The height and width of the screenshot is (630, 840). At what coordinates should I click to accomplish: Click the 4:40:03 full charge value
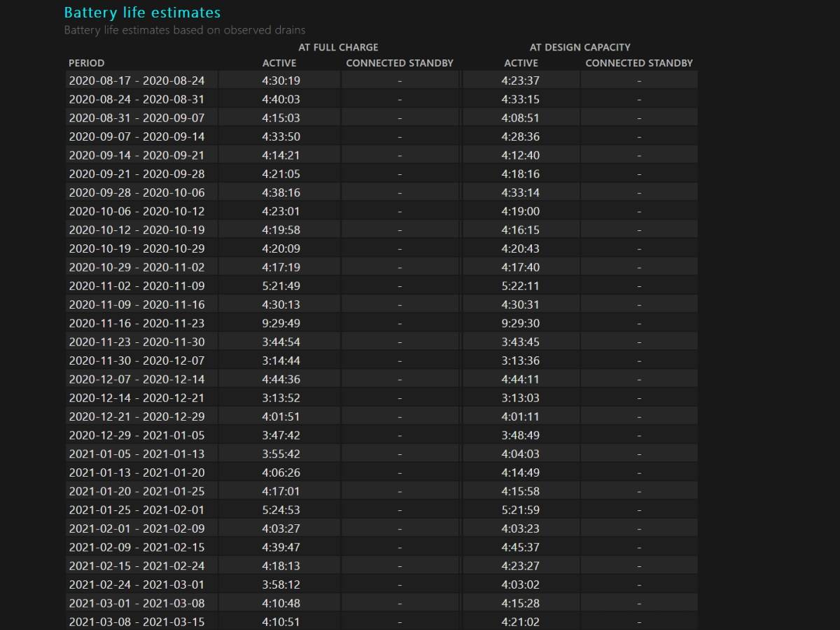click(x=281, y=99)
